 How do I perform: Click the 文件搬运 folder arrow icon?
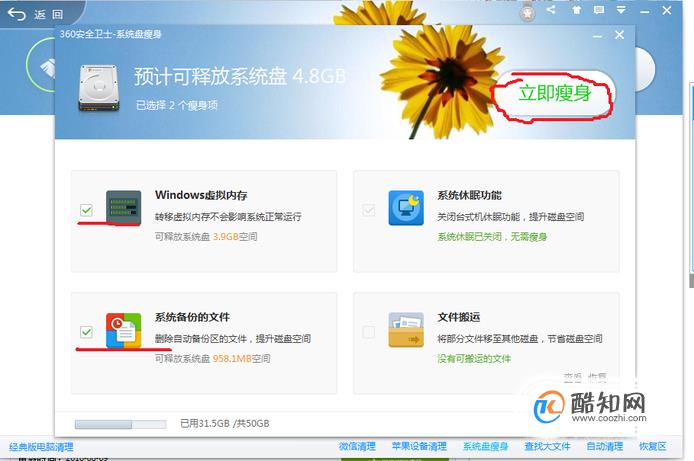pos(406,330)
